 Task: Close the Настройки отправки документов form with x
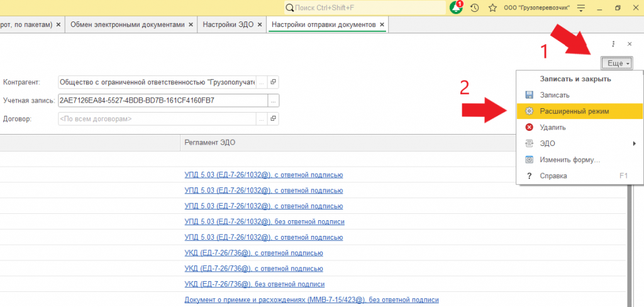[x=629, y=43]
